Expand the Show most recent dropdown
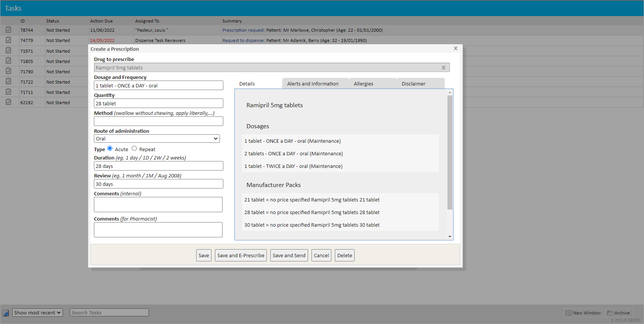The width and height of the screenshot is (644, 324). point(37,313)
